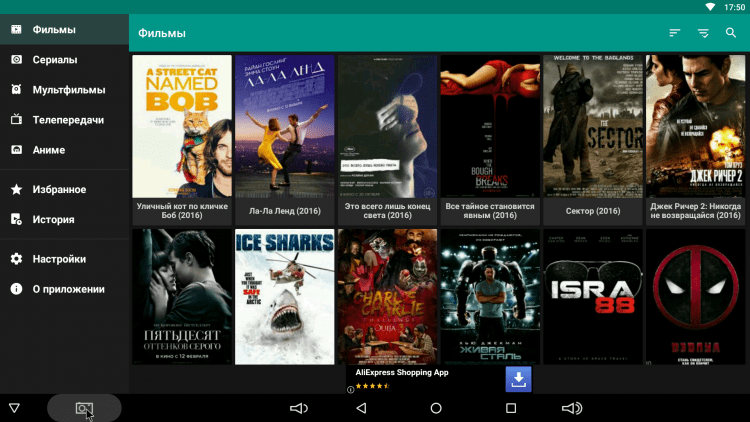Open О приложении info page
Screen dimensions: 750x422
tap(68, 289)
